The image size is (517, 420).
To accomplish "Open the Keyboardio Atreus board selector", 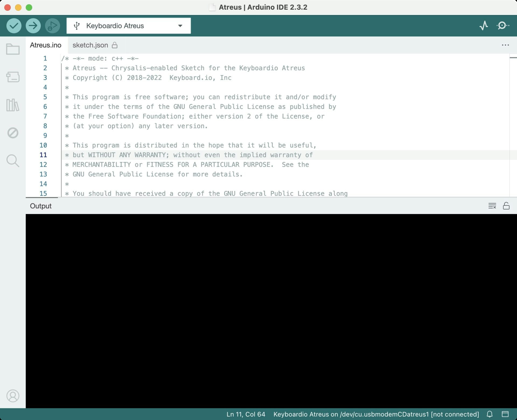I will click(x=128, y=26).
